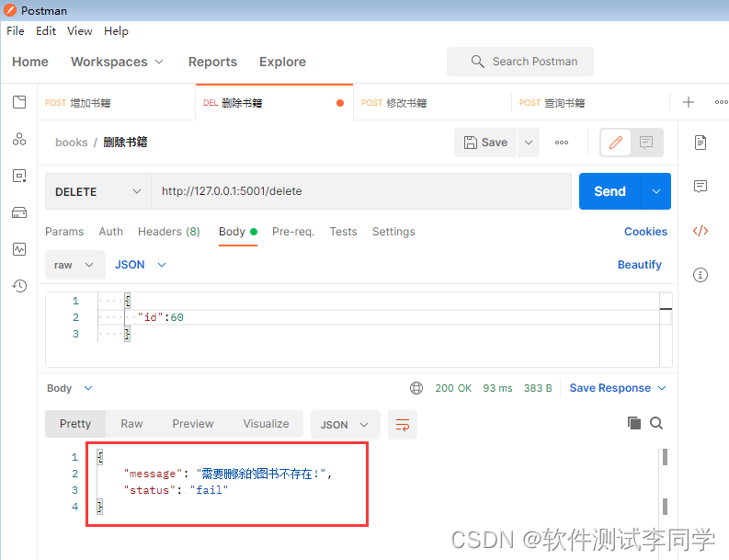Open Environments sidebar icon
Screen dimensions: 729x560
(x=19, y=176)
